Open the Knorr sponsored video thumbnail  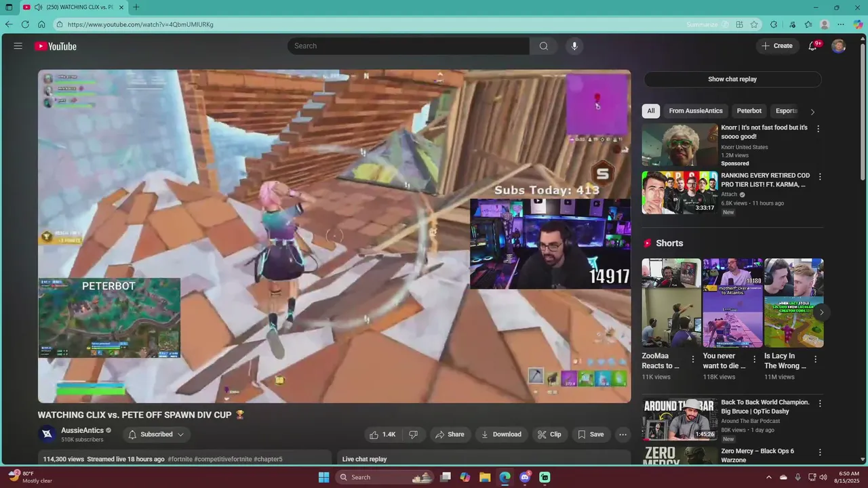[x=679, y=145]
